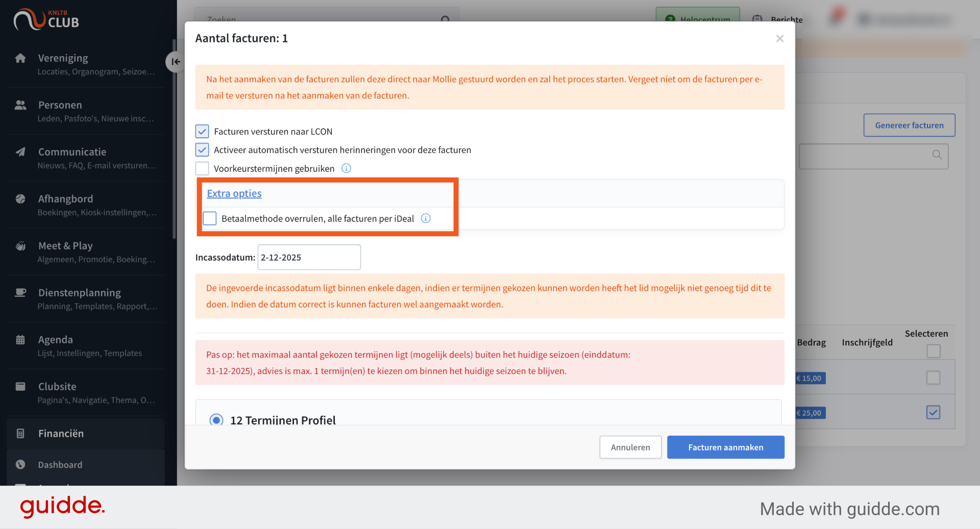Click the Financiën calculator icon

pos(20,434)
